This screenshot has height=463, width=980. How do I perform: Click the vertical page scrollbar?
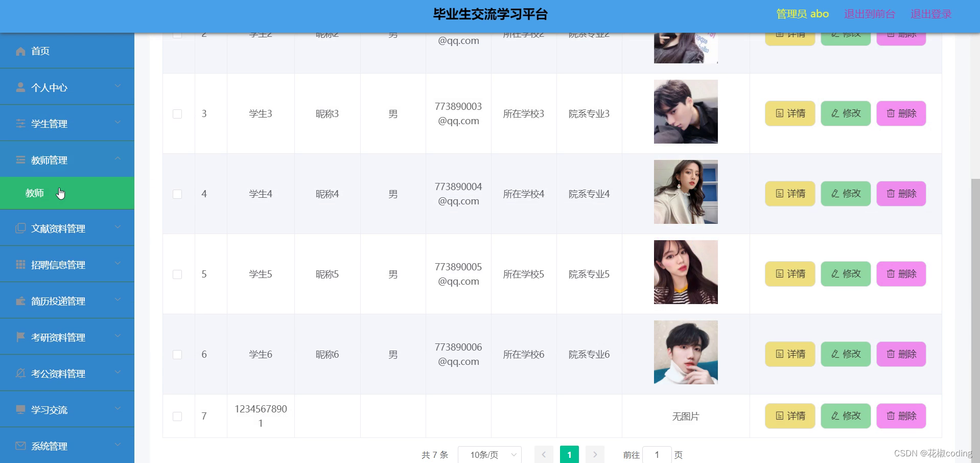click(x=975, y=321)
